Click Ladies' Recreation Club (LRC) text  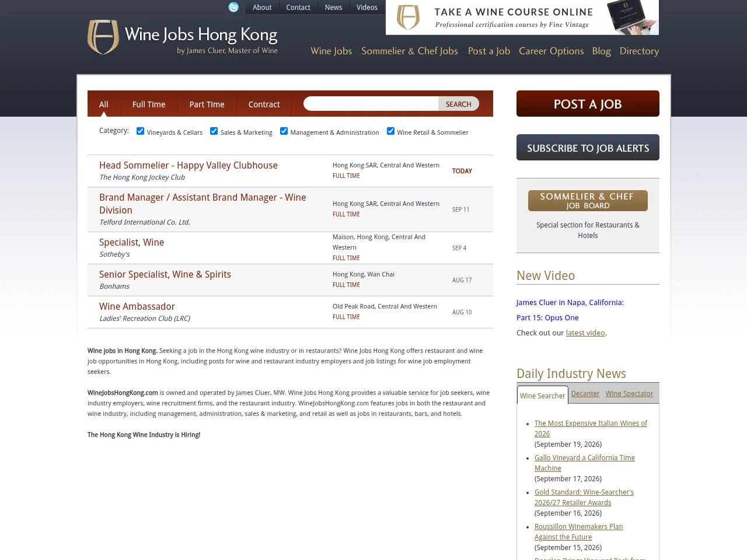pos(145,318)
